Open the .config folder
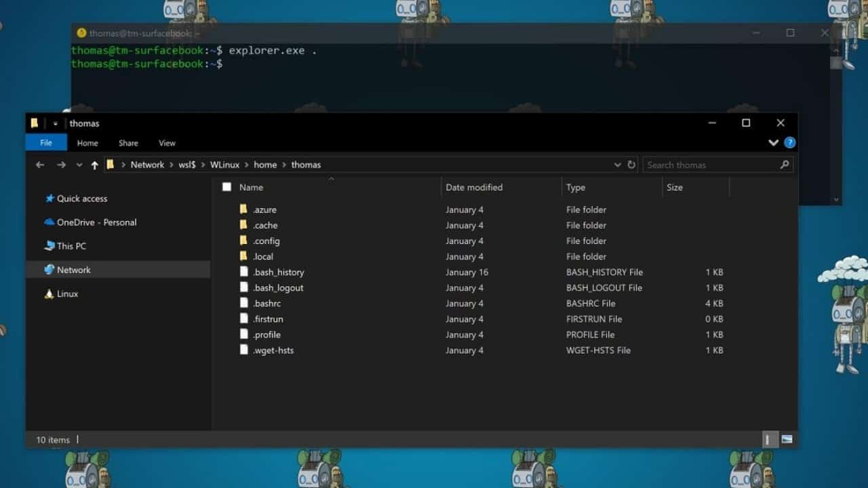 pyautogui.click(x=267, y=241)
